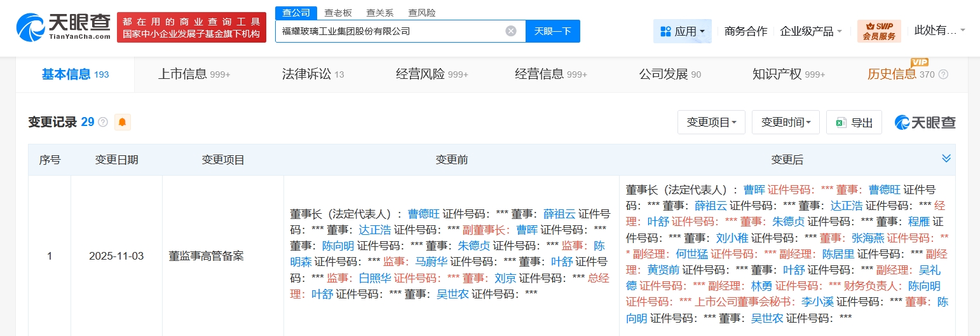Clear the search box with X icon
The width and height of the screenshot is (980, 336).
click(511, 31)
